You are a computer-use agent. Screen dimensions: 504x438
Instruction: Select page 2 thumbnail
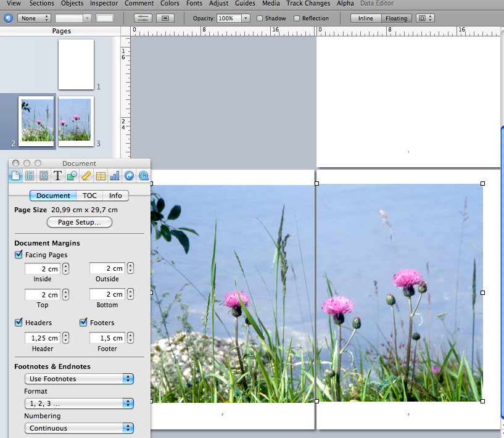click(x=36, y=122)
